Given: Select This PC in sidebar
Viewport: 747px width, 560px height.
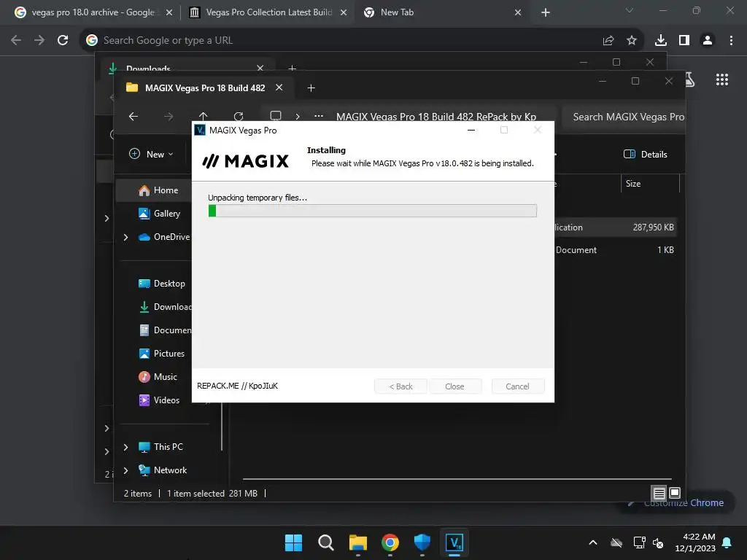Looking at the screenshot, I should coord(161,447).
